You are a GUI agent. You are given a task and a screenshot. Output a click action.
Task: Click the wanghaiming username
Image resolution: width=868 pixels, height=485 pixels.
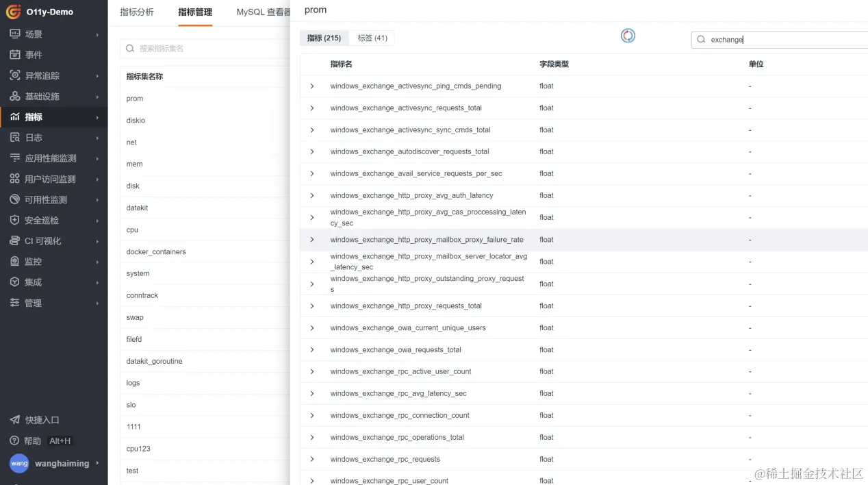(62, 464)
